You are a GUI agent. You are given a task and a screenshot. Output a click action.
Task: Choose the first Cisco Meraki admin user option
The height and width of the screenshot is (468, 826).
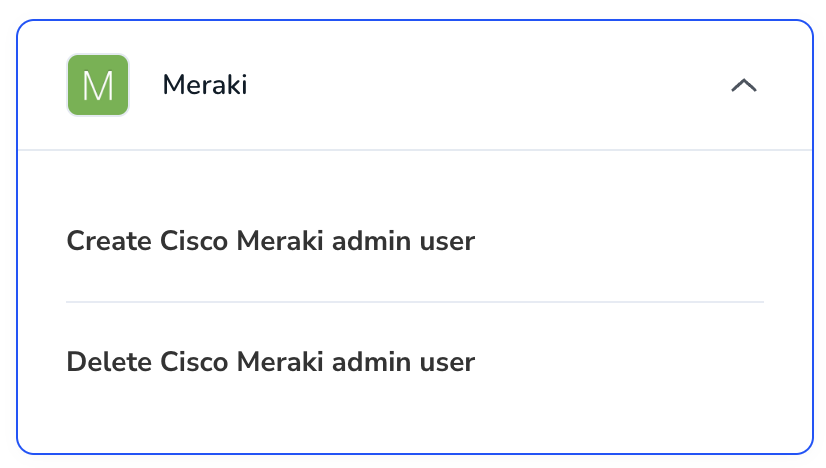pos(271,241)
